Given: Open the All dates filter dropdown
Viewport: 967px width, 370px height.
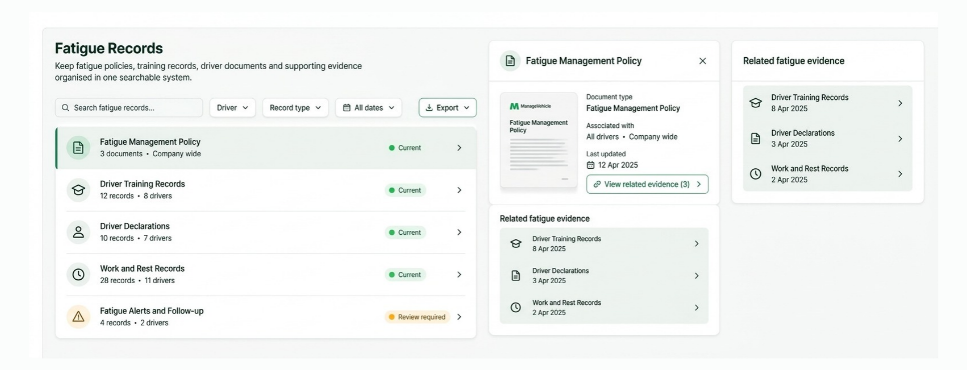Looking at the screenshot, I should coord(369,108).
